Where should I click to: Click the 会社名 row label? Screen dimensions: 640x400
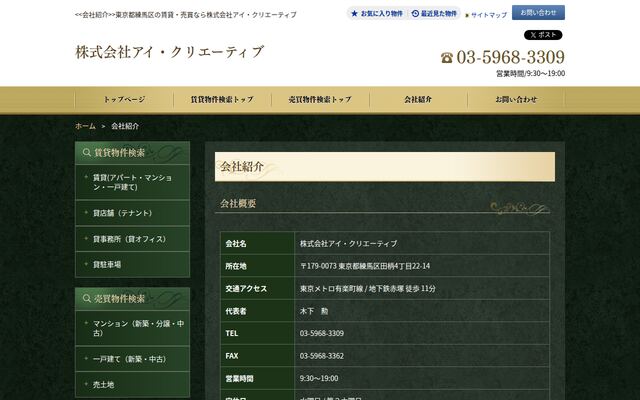click(x=236, y=244)
